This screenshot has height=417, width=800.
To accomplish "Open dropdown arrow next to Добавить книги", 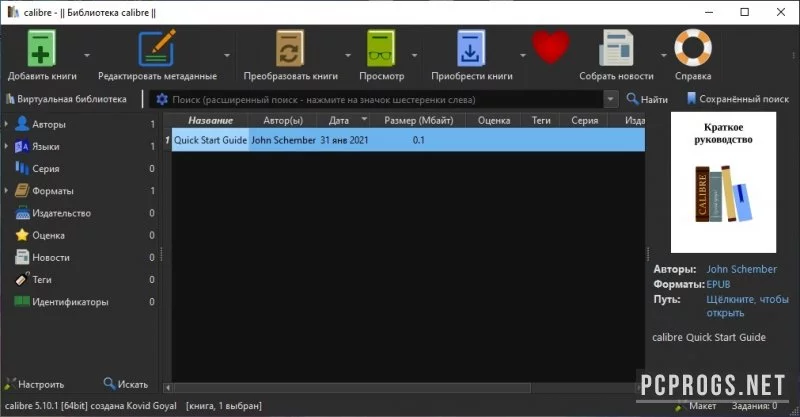I will [x=87, y=55].
